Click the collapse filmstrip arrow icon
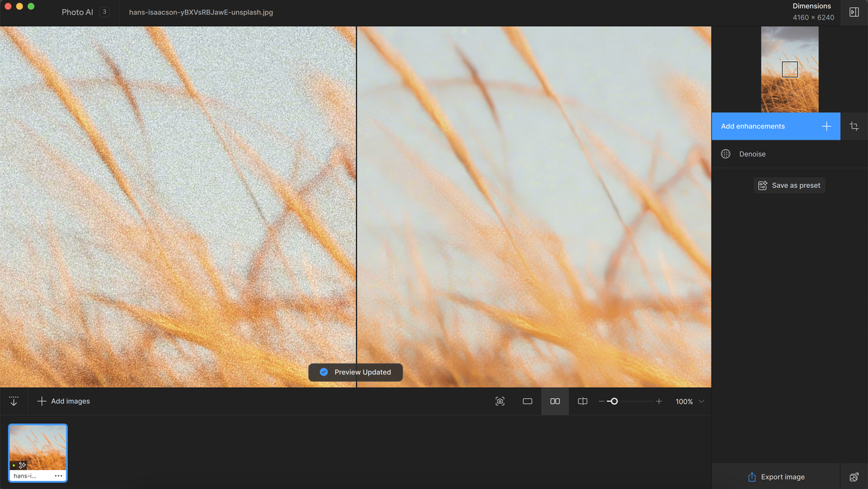The height and width of the screenshot is (489, 868). click(x=14, y=402)
